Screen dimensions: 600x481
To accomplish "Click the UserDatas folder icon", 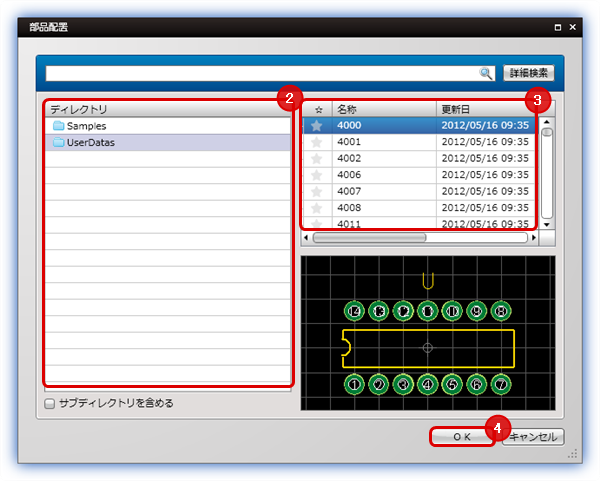I will pyautogui.click(x=59, y=142).
